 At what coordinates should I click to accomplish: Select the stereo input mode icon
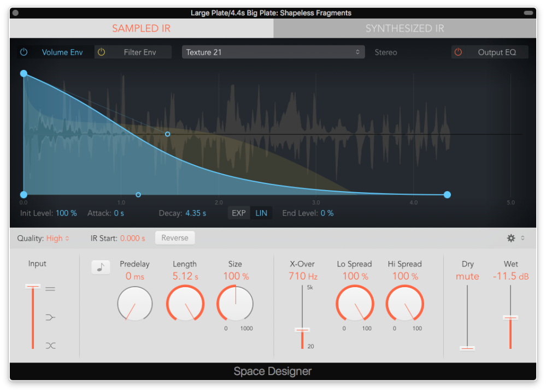pyautogui.click(x=50, y=289)
